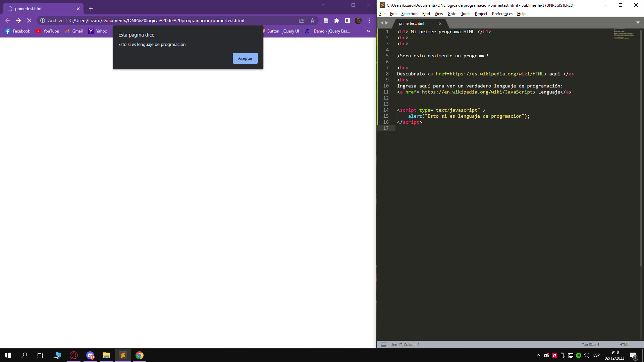Click the Chrome icon in taskbar
Viewport: 644px width, 362px height.
click(139, 355)
